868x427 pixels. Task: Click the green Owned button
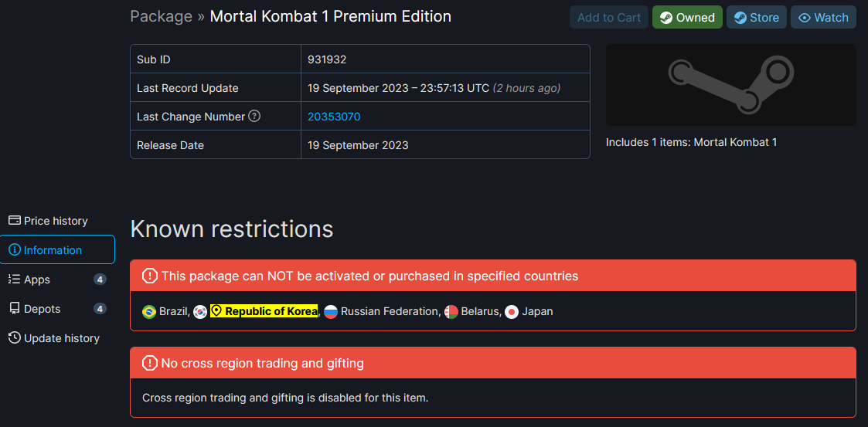tap(687, 17)
